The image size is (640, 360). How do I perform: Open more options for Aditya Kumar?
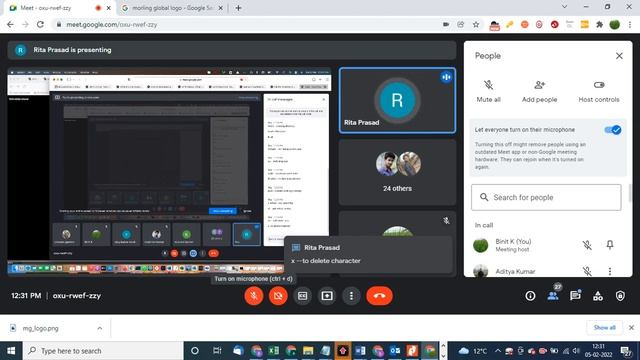pyautogui.click(x=610, y=271)
